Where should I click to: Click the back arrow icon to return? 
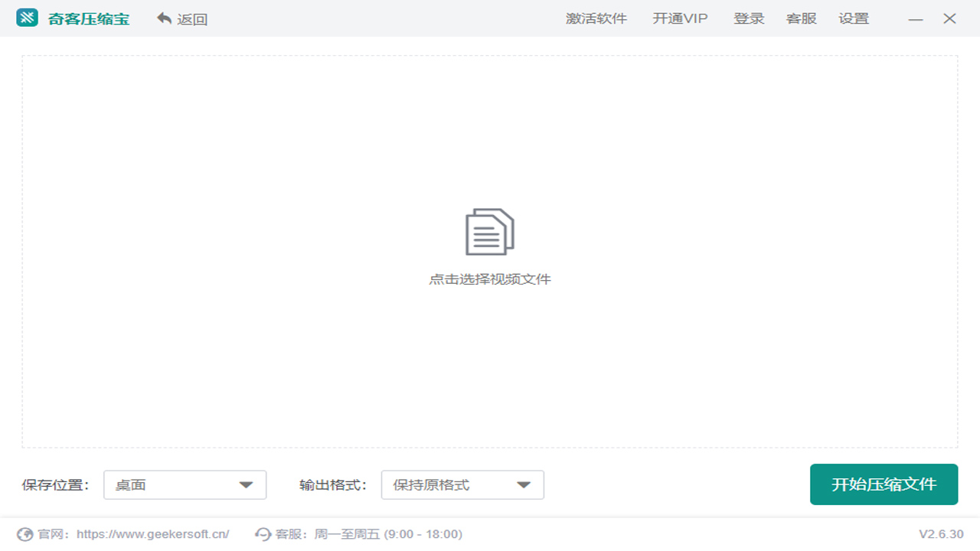(x=165, y=18)
